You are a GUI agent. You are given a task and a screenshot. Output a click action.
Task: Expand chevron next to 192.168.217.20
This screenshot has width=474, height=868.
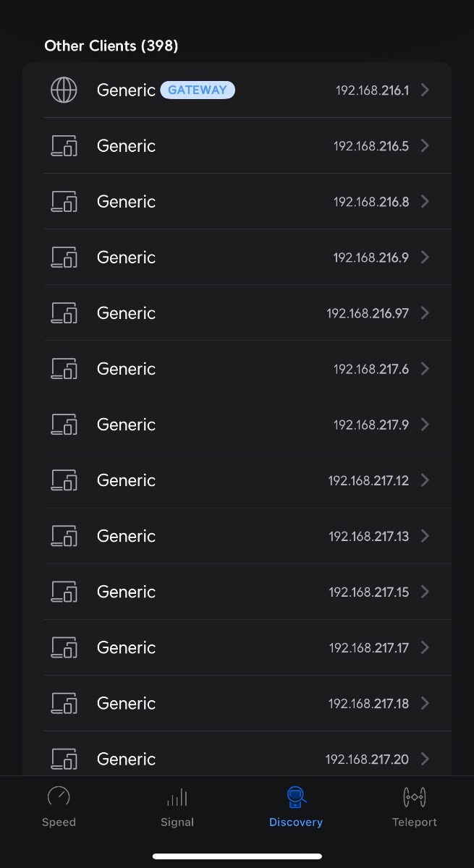425,759
